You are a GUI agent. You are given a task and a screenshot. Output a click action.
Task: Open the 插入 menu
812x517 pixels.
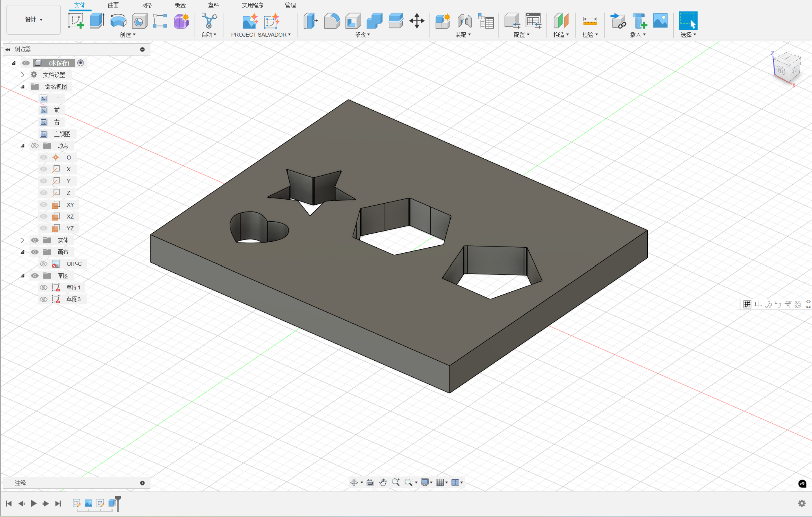(x=638, y=35)
